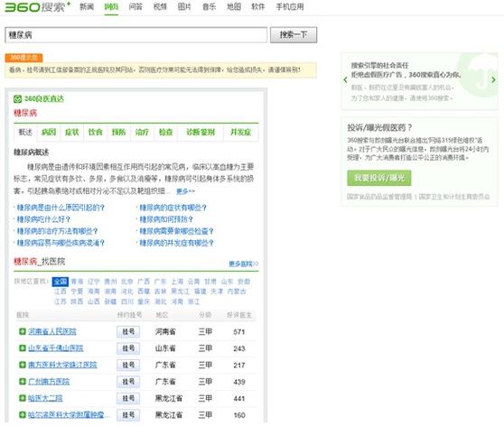Click green plus icon beside 山东省千佛山医院

[x=23, y=348]
